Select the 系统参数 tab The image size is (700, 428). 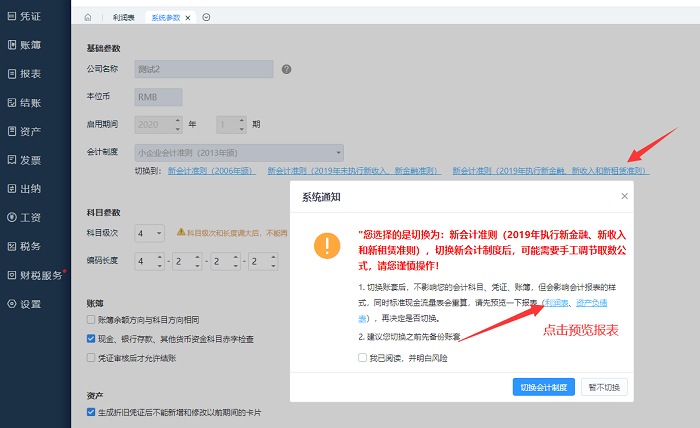[165, 18]
